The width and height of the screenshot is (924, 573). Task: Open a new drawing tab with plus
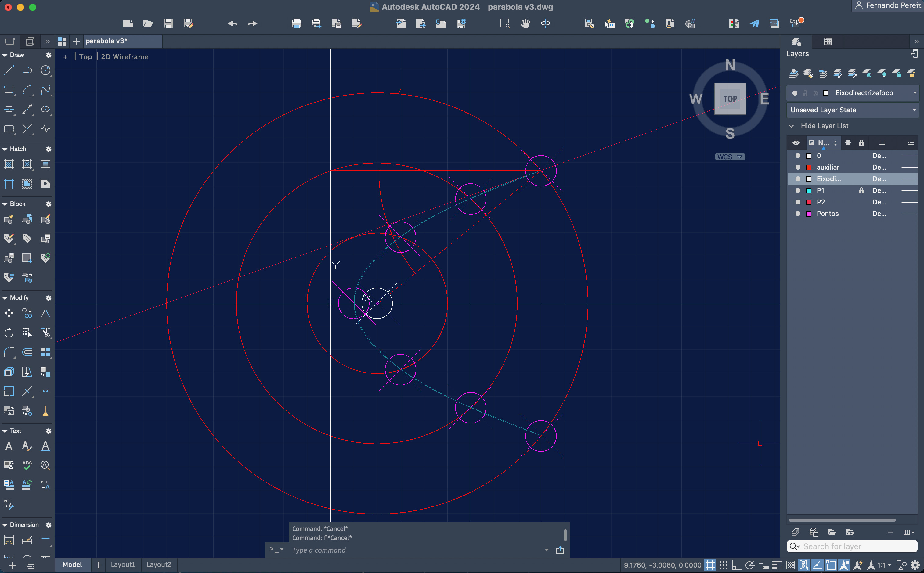click(77, 41)
